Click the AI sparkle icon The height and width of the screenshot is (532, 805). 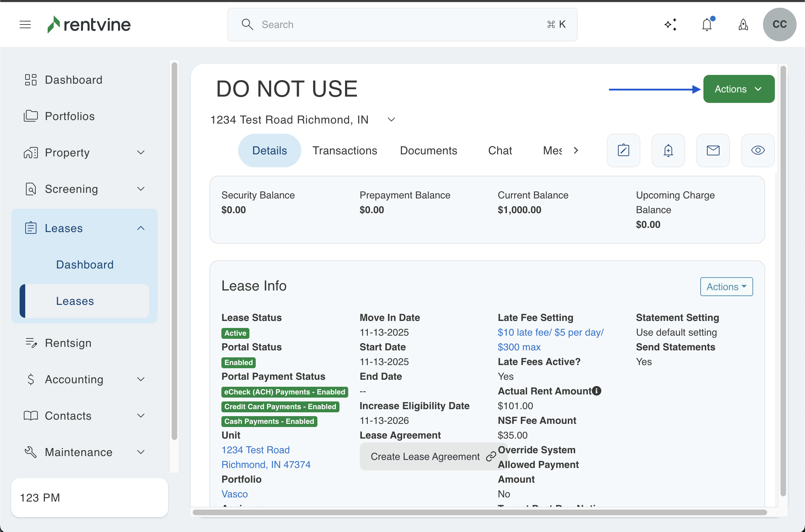tap(670, 24)
